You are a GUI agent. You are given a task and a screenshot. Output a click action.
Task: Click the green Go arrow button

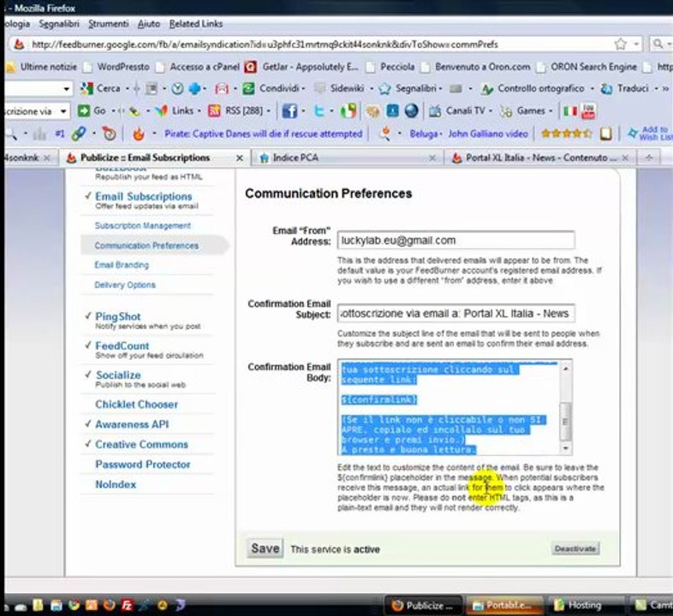pos(83,111)
